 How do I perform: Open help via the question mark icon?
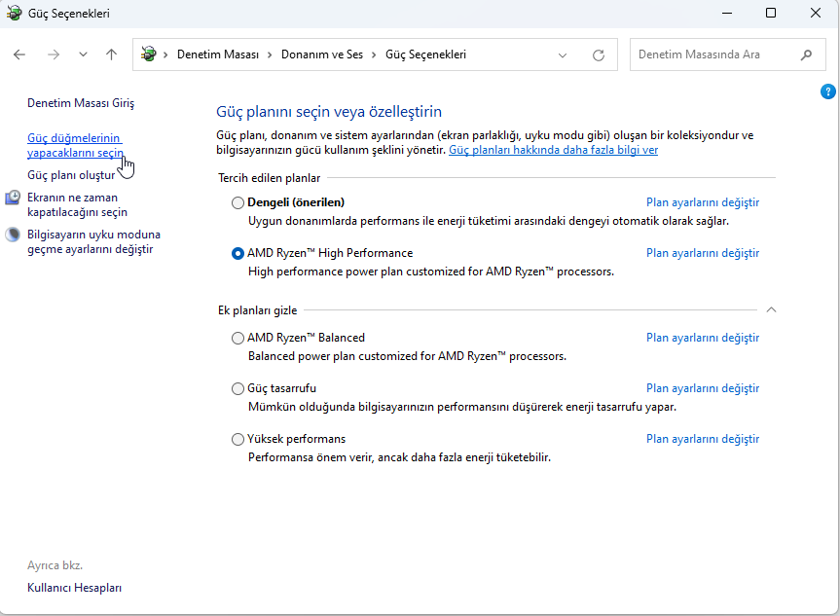pyautogui.click(x=828, y=91)
